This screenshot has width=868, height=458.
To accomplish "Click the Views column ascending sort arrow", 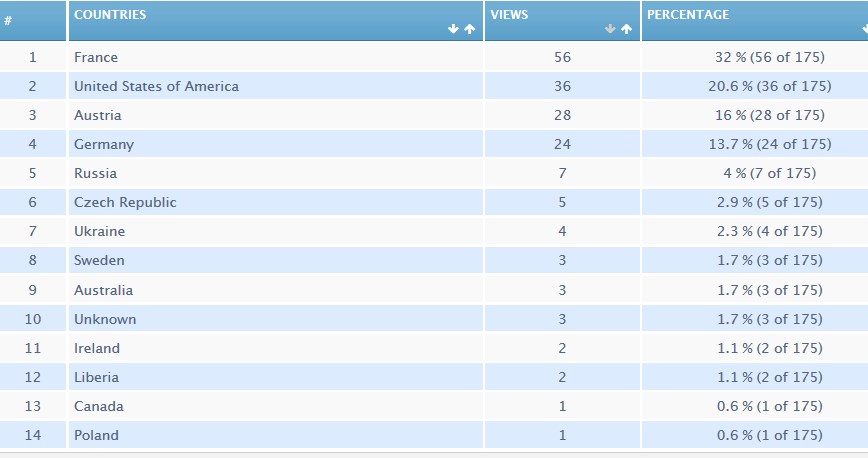I will 626,30.
